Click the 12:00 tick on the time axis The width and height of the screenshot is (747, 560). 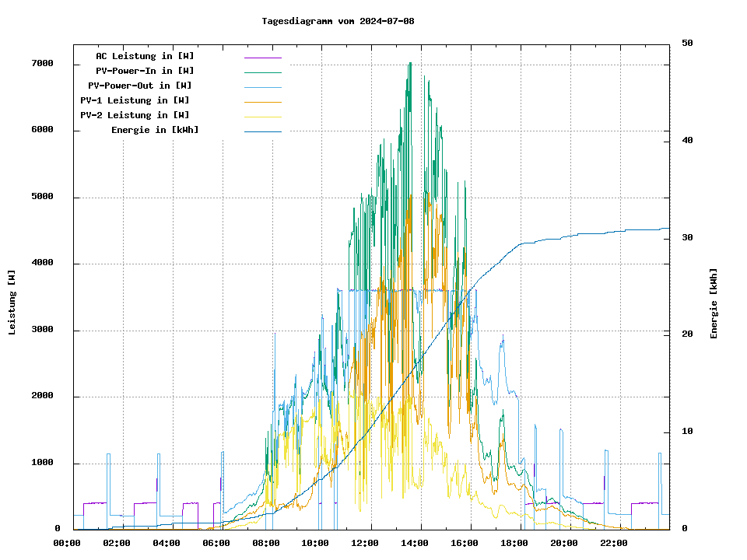coord(365,543)
